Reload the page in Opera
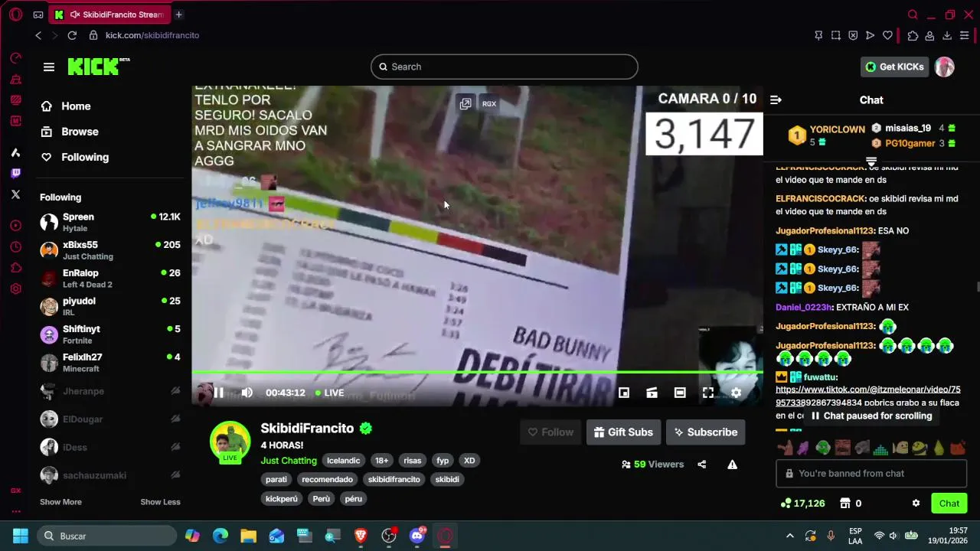Image resolution: width=980 pixels, height=551 pixels. (72, 35)
